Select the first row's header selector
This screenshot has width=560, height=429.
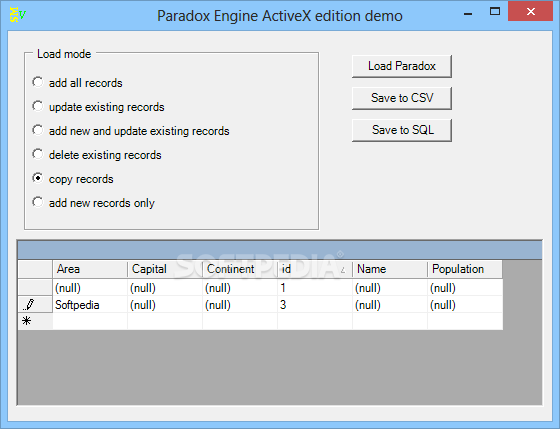(x=35, y=288)
